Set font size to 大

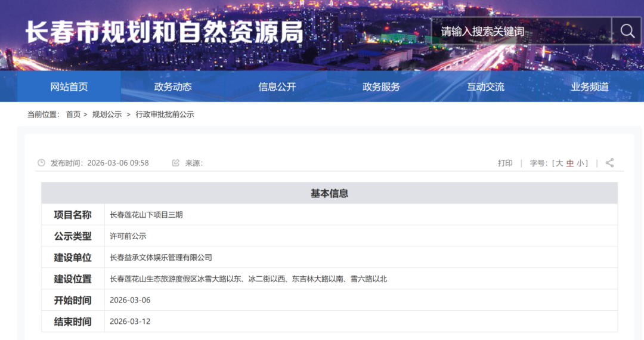[559, 163]
